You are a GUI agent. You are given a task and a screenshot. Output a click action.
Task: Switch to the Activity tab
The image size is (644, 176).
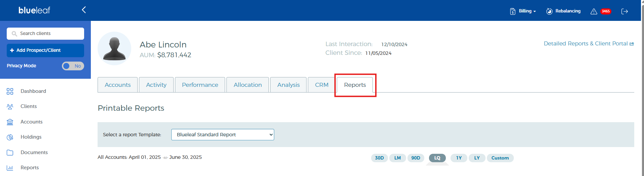click(x=156, y=85)
